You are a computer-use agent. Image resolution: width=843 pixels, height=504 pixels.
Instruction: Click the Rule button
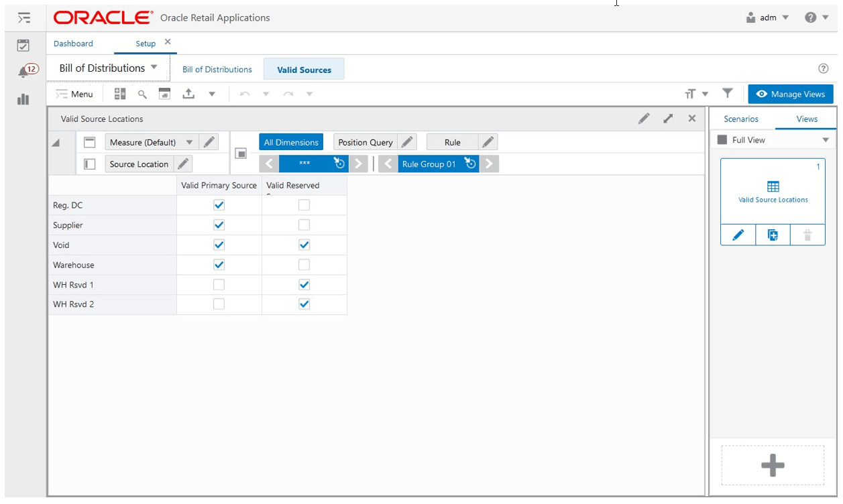pos(453,142)
